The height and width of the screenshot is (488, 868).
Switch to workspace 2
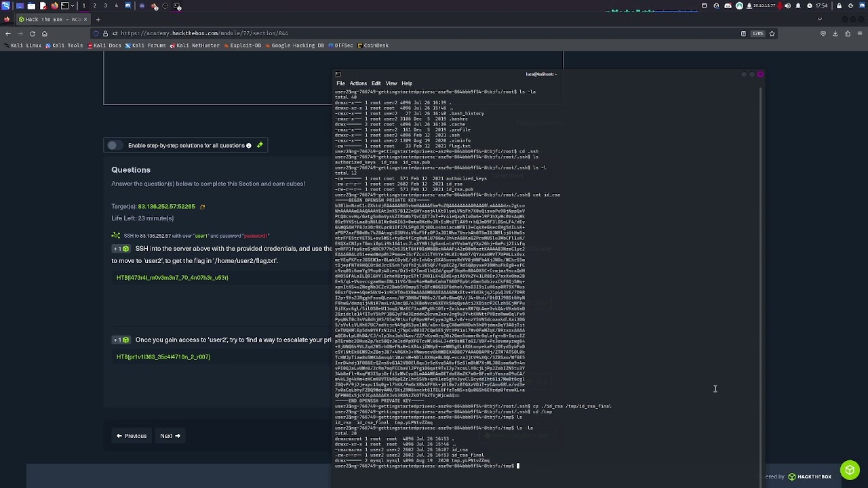pyautogui.click(x=94, y=5)
